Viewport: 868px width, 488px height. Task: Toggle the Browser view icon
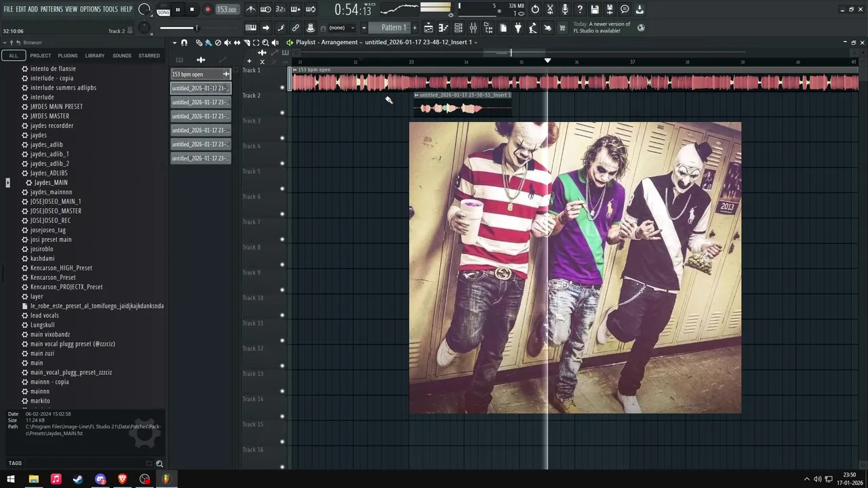[x=489, y=28]
